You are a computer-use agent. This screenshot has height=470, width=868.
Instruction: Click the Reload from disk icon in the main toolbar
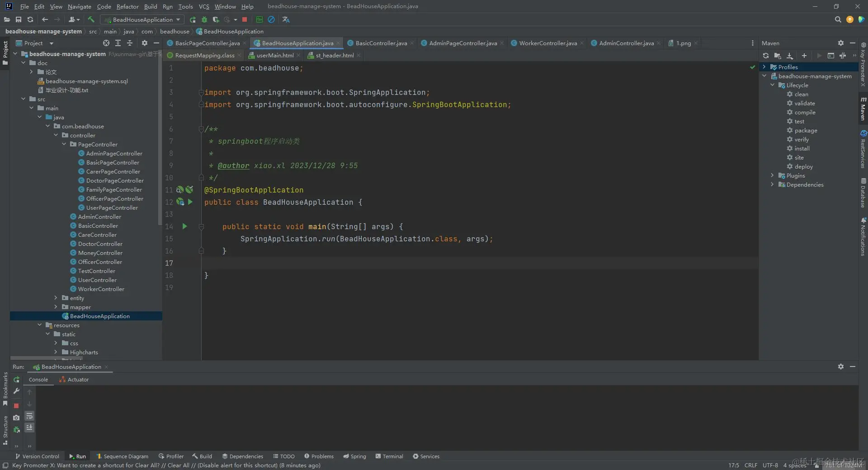[x=30, y=19]
